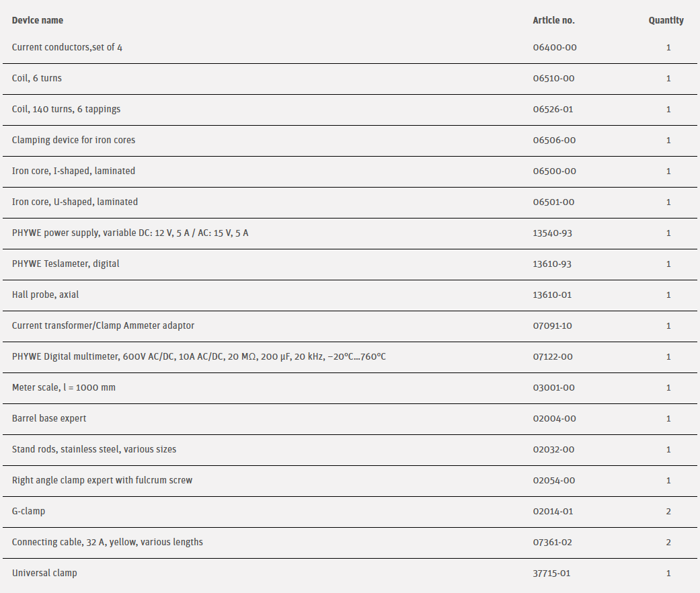
Task: Click the Article no. column header
Action: (x=553, y=20)
